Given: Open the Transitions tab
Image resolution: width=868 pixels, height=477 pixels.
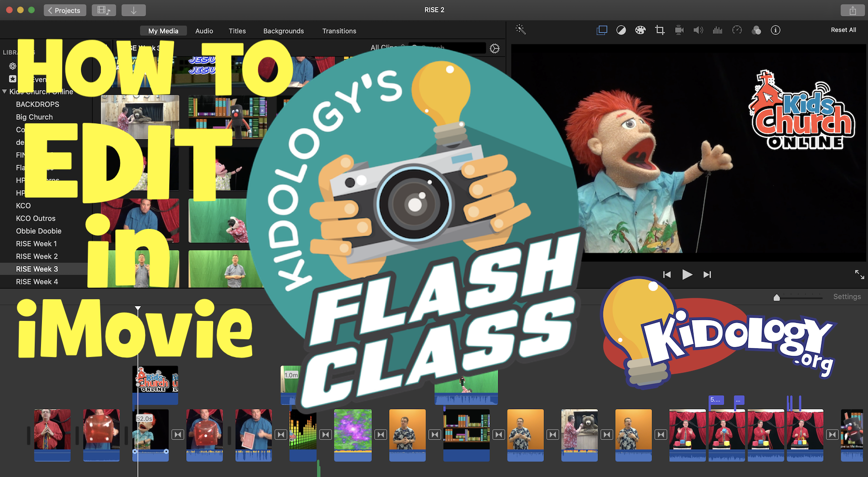Looking at the screenshot, I should click(x=339, y=31).
